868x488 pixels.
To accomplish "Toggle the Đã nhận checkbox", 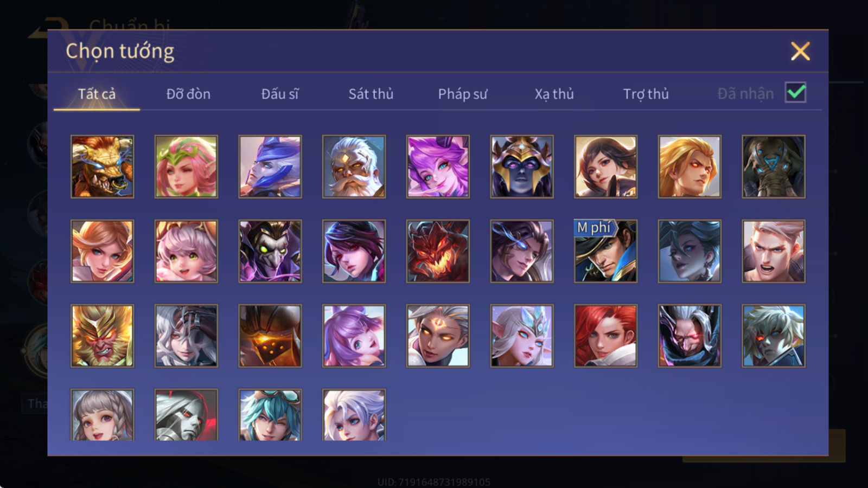I will click(795, 93).
